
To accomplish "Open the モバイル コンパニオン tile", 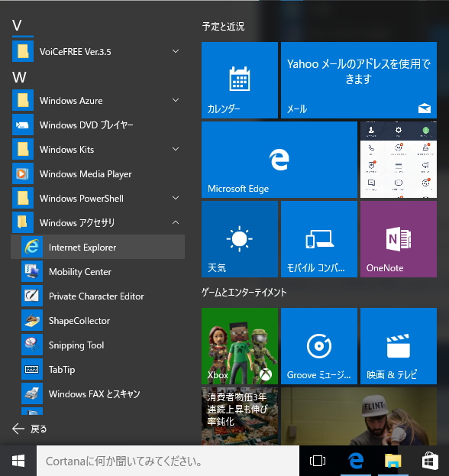I will click(x=319, y=239).
